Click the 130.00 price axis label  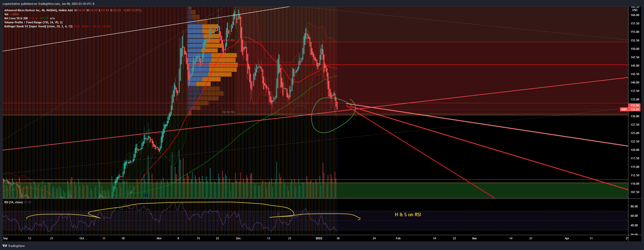635,116
